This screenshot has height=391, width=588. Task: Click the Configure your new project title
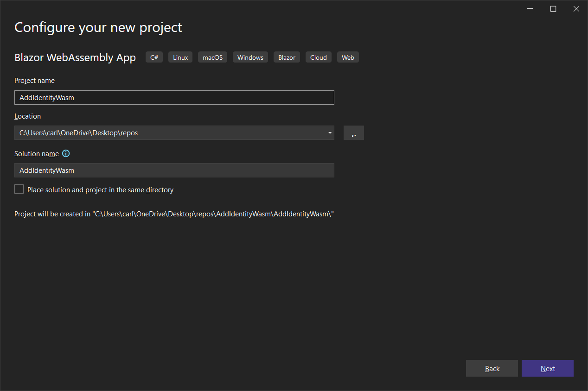[98, 27]
